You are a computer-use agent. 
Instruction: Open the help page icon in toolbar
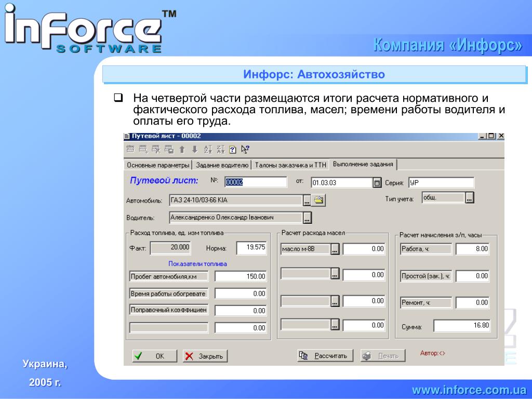233,150
